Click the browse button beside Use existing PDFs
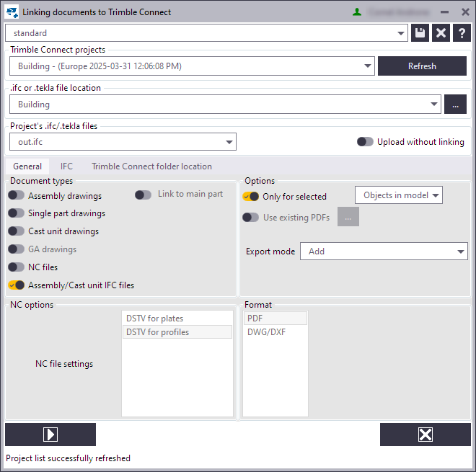The width and height of the screenshot is (476, 472). click(x=348, y=217)
